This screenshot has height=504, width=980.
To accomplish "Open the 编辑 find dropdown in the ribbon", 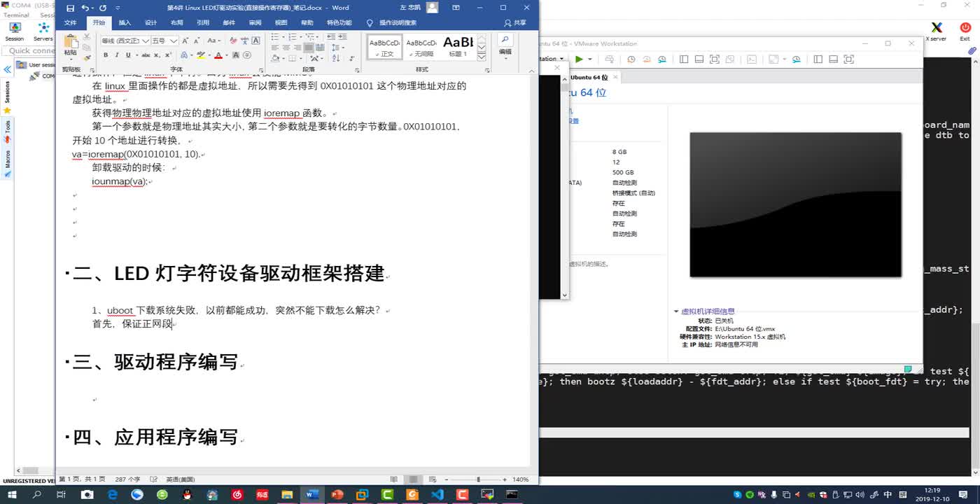I will click(505, 46).
